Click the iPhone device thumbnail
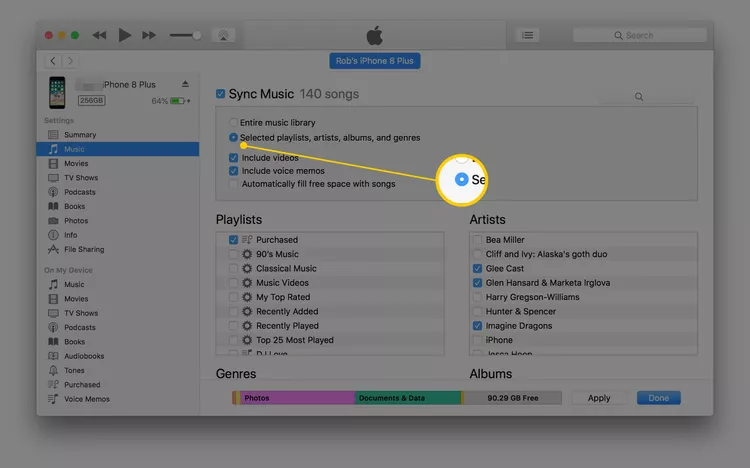 coord(57,92)
